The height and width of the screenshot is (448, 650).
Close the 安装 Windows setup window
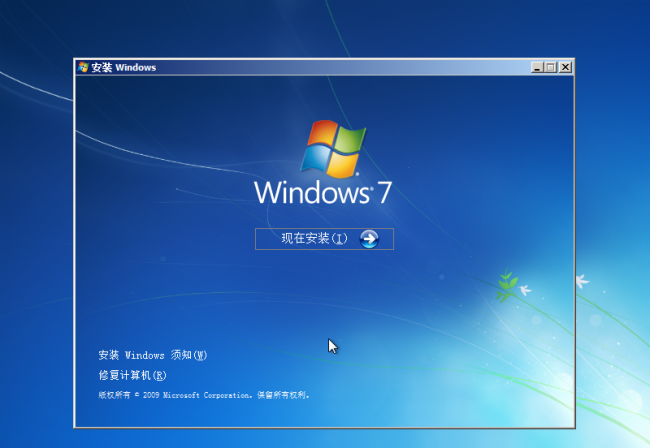565,67
